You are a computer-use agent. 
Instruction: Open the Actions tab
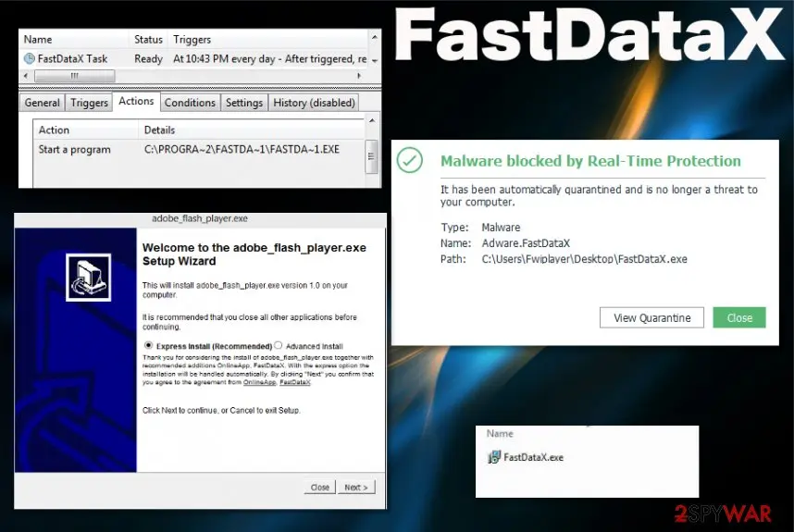tap(136, 101)
